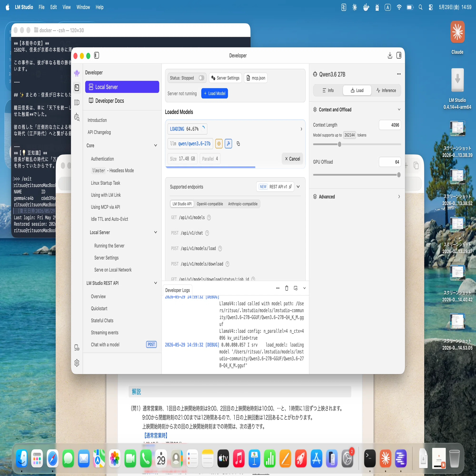Collapse the Core section in the docs sidebar
Image resolution: width=476 pixels, height=476 pixels.
155,146
